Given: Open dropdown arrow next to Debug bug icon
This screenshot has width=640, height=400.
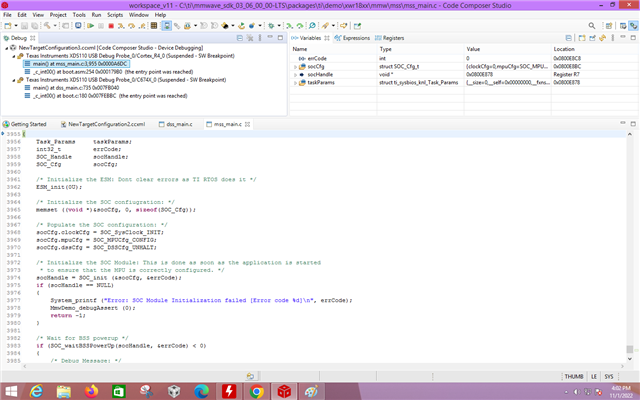Looking at the screenshot, I should [279, 26].
